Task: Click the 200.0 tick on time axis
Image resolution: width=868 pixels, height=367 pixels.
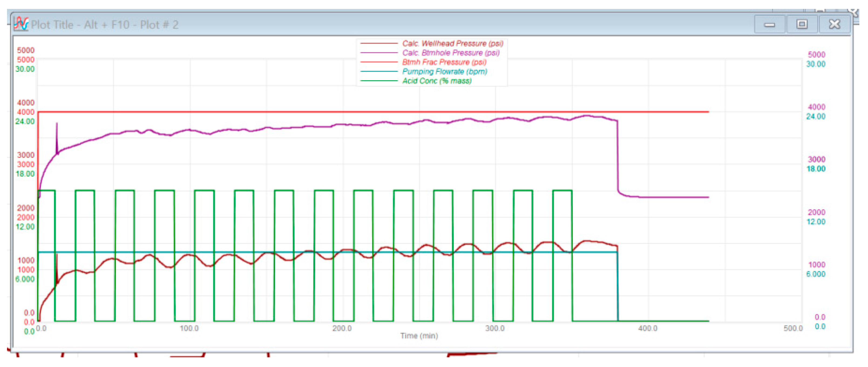Action: tap(342, 328)
